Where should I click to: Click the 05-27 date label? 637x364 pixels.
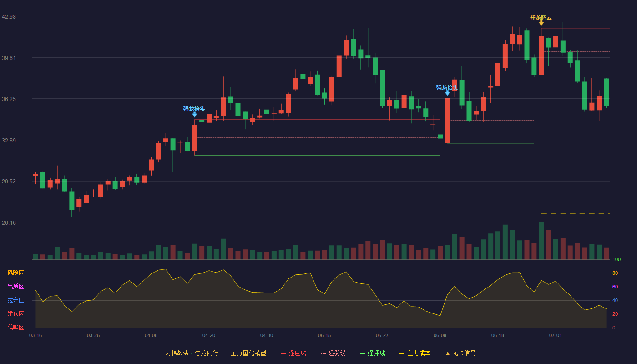[382, 335]
